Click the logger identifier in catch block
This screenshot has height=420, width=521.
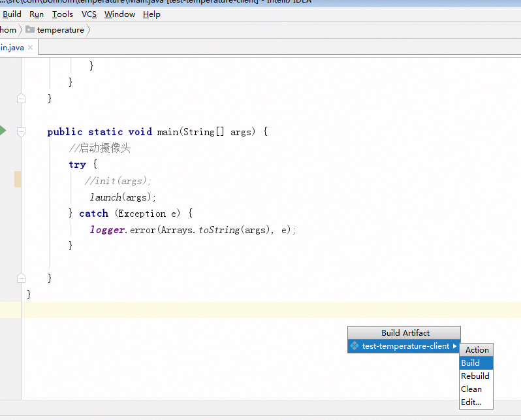107,230
